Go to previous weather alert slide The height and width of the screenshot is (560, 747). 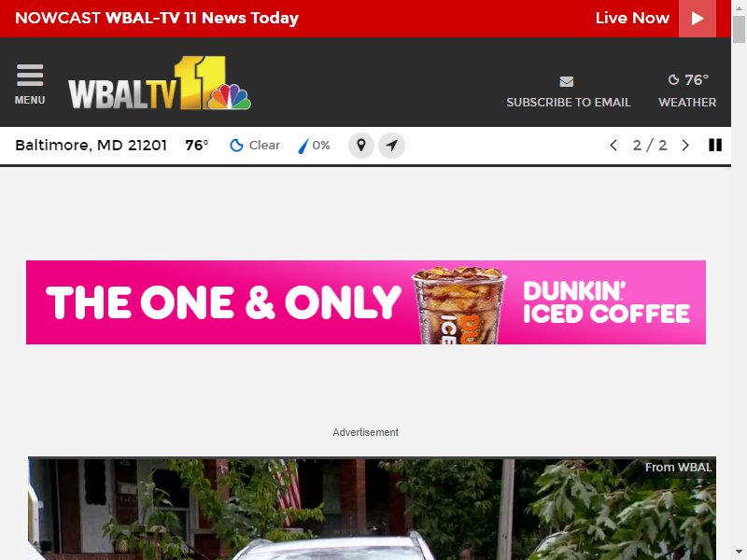point(613,146)
